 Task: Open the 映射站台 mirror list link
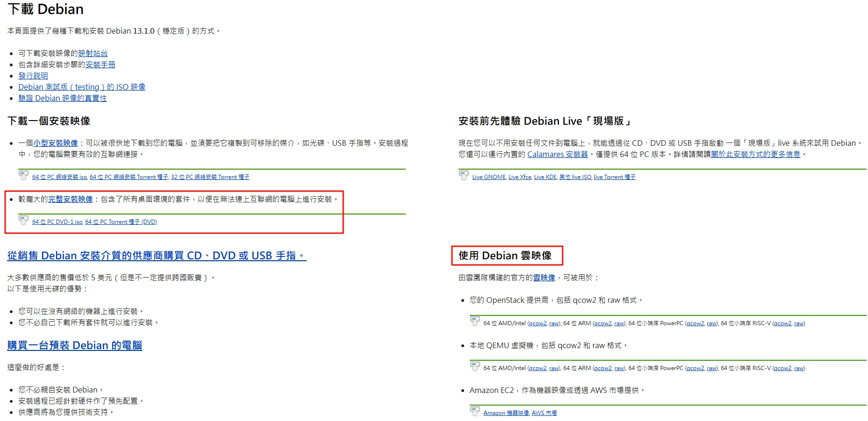point(92,53)
